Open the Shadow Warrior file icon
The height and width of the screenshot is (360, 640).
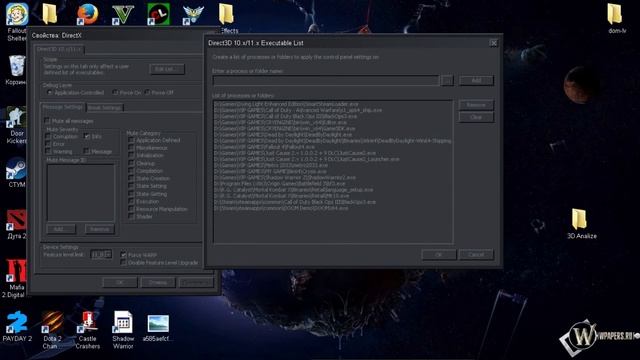coord(123,322)
